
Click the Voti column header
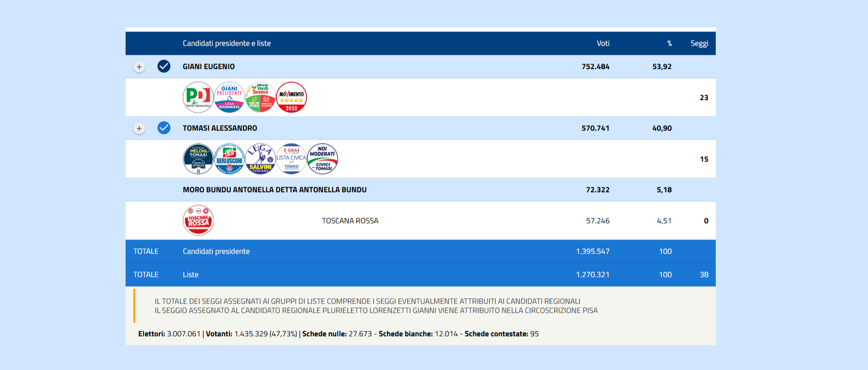pyautogui.click(x=603, y=43)
